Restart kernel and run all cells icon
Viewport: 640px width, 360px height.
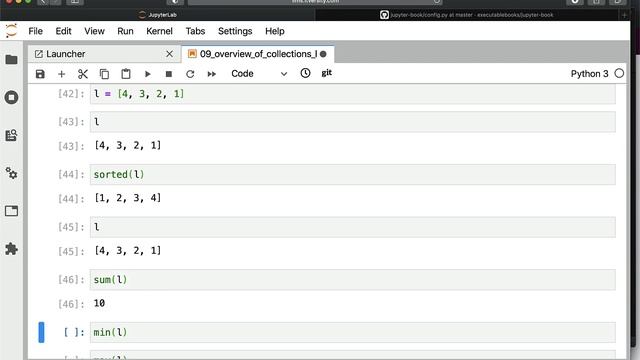(211, 74)
